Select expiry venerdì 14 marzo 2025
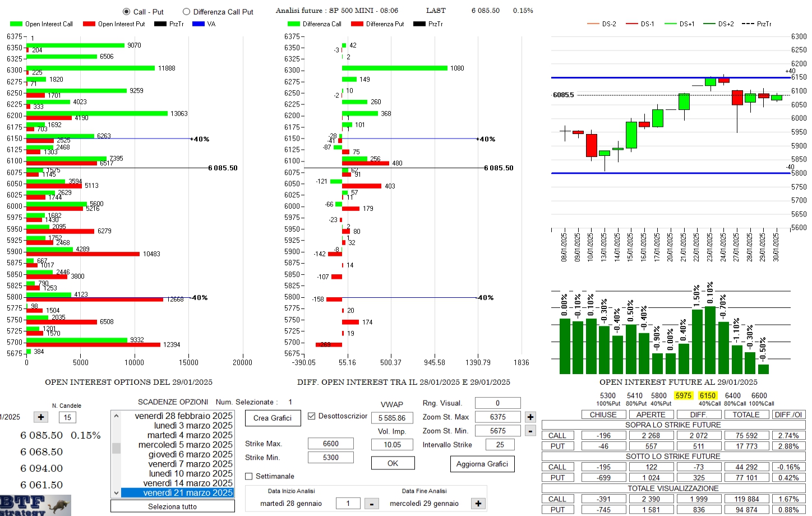Image resolution: width=812 pixels, height=516 pixels. point(177,483)
